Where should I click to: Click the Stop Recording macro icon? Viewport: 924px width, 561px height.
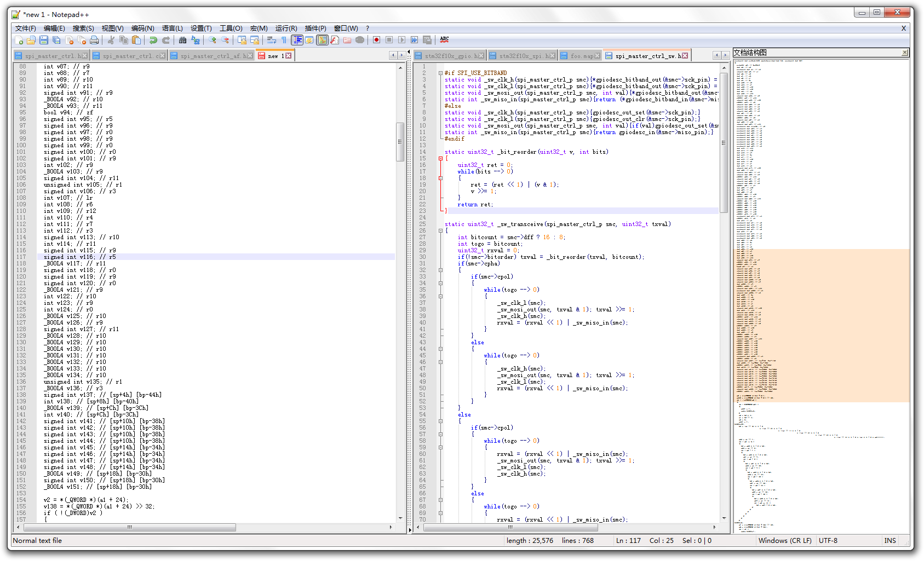click(x=389, y=40)
